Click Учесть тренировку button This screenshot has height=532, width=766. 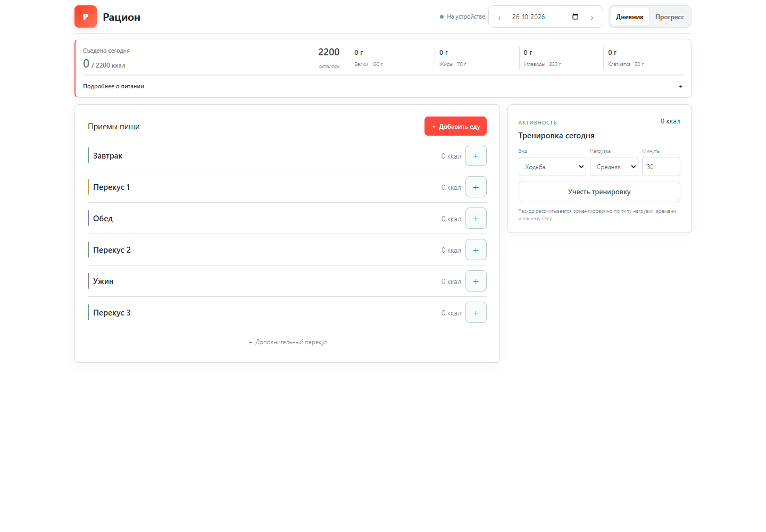(x=599, y=192)
